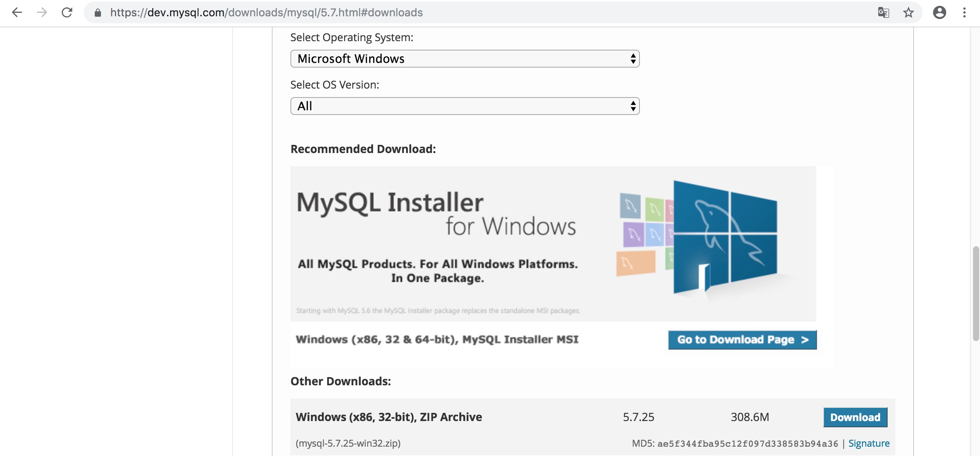Screen dimensions: 980x456
Task: Click the Recommended Download heading
Action: pyautogui.click(x=363, y=149)
